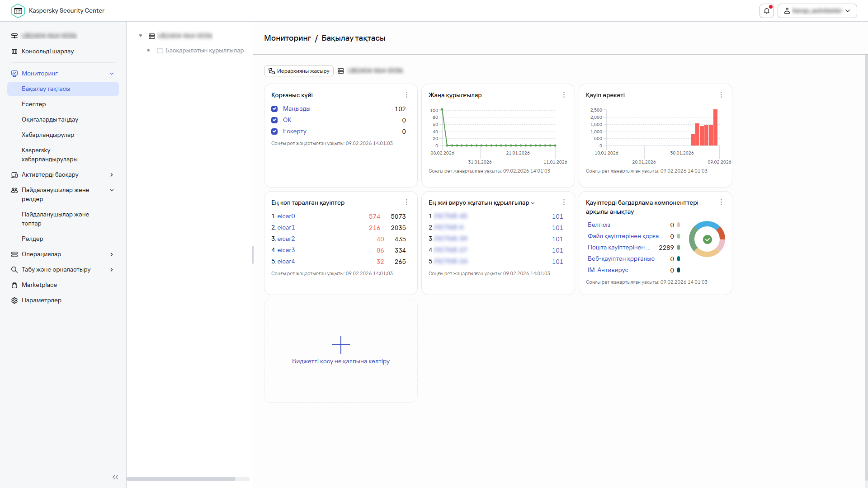Viewport: 868px width, 488px height.
Task: Open options menu of Қауіп әрекеті widget
Action: tap(721, 95)
